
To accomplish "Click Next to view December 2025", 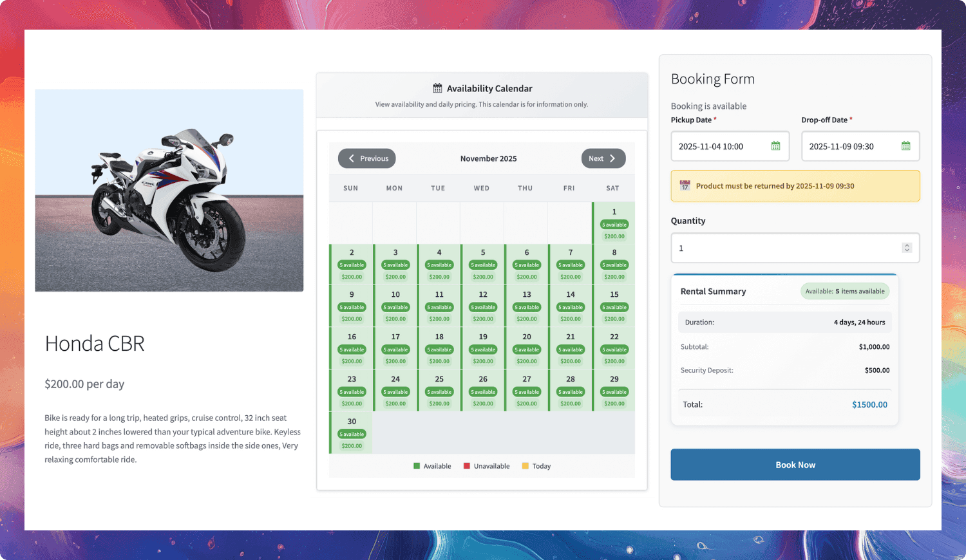I will (x=603, y=158).
